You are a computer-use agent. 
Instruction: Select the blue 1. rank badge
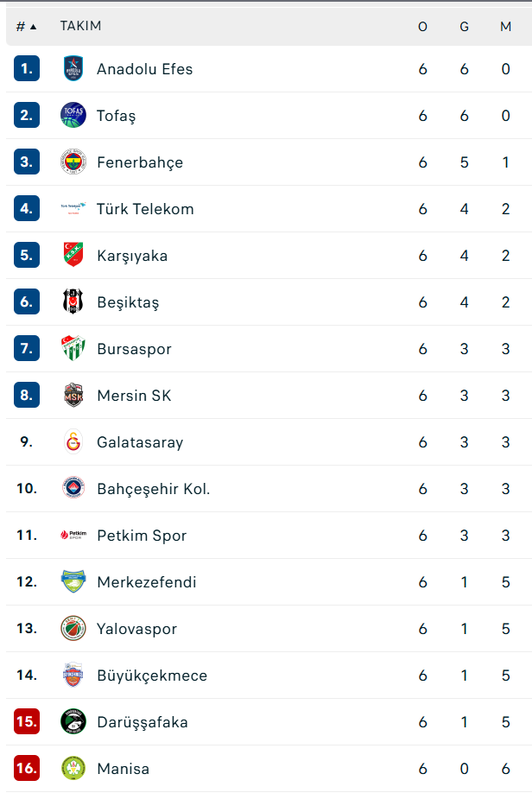[x=27, y=69]
